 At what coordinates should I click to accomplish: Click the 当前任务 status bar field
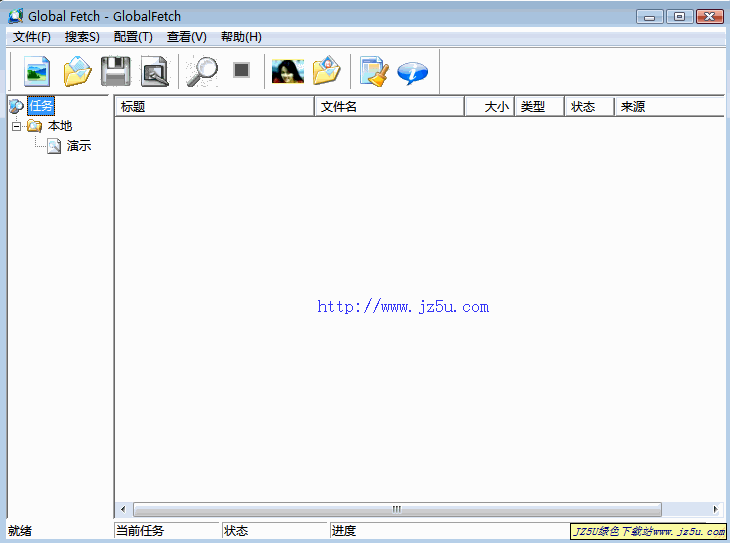(x=167, y=530)
